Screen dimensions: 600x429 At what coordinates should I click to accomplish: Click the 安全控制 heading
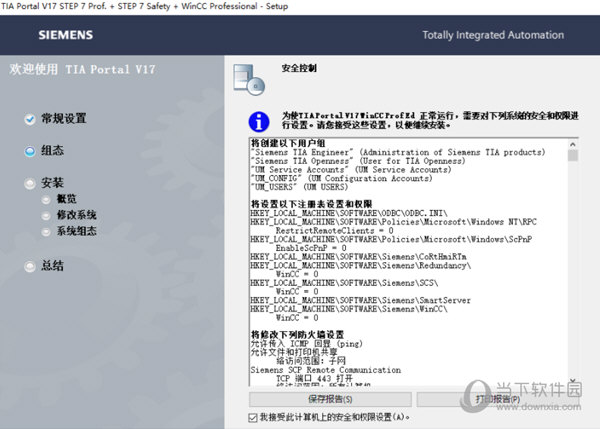pos(299,69)
